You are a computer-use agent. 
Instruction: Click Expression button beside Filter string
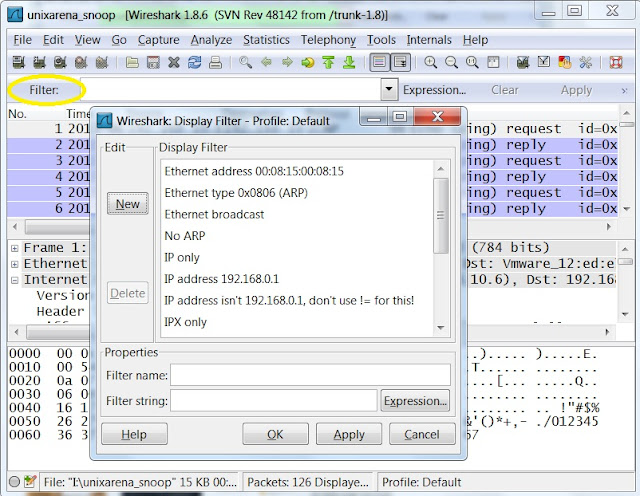coord(415,401)
